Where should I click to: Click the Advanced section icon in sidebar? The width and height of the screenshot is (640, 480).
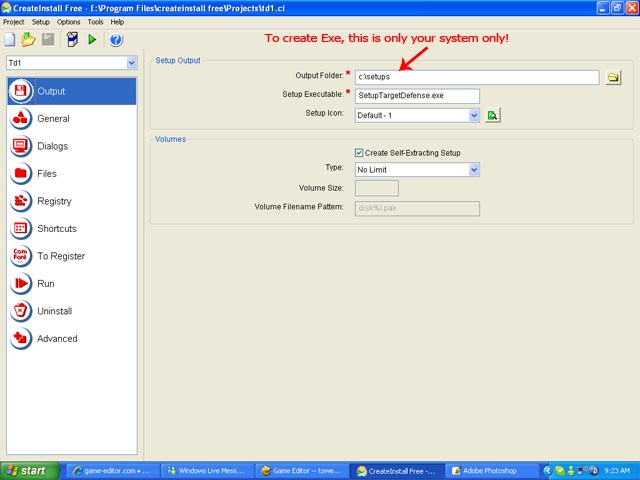tap(20, 338)
